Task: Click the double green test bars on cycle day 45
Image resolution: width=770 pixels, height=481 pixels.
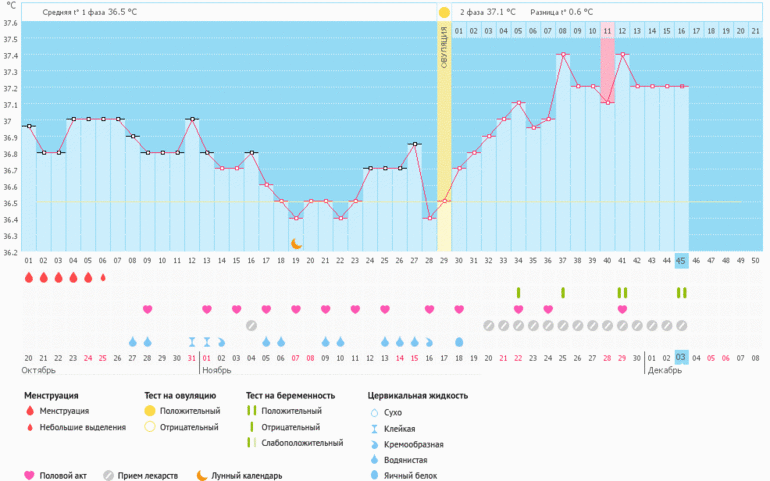Action: [681, 292]
